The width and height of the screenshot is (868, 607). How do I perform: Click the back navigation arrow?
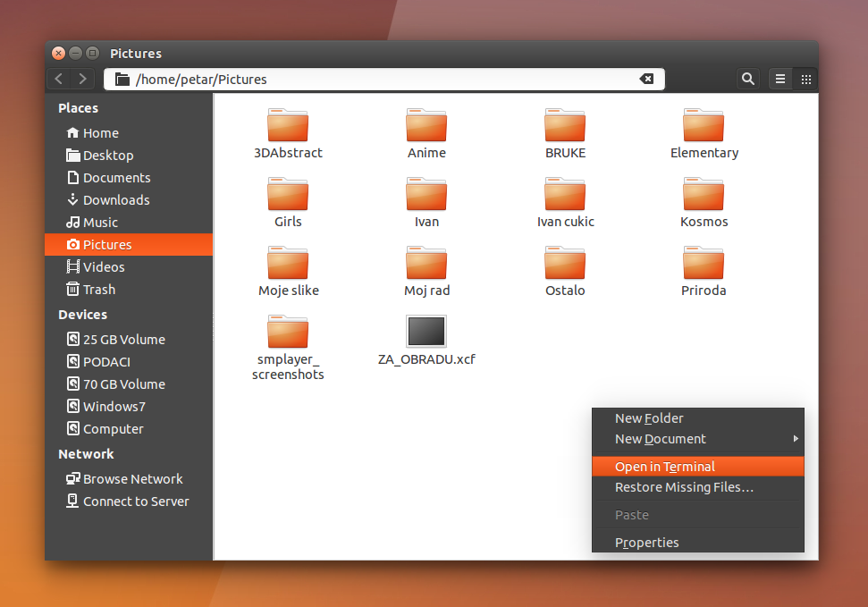pos(58,79)
